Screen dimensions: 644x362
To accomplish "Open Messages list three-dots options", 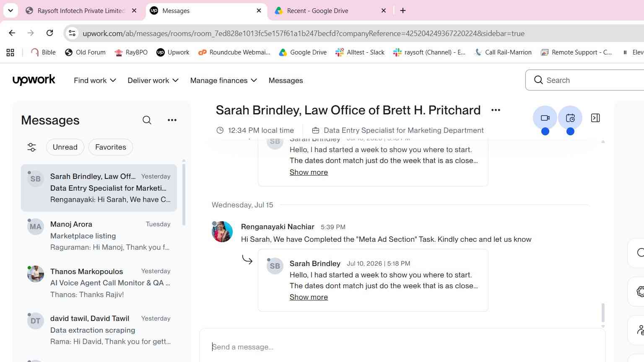I will (172, 120).
